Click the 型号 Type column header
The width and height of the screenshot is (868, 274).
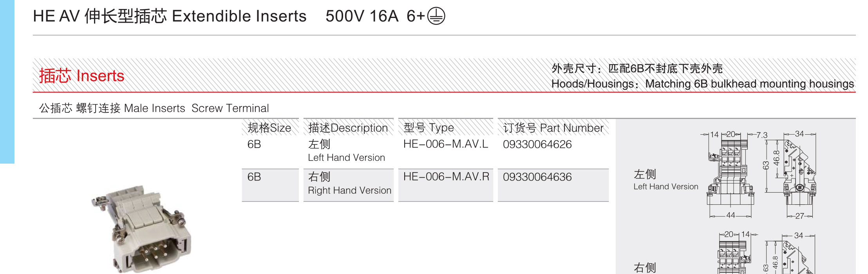pyautogui.click(x=445, y=127)
